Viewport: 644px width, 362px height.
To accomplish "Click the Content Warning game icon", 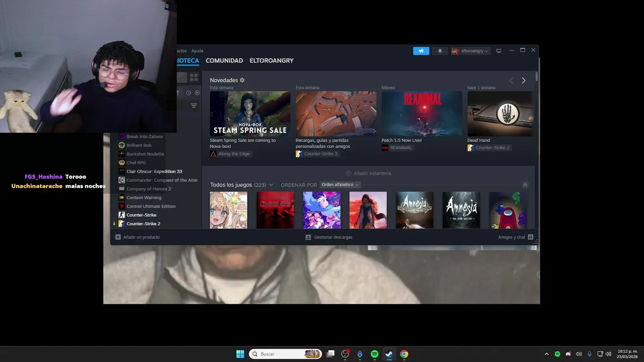I will click(121, 198).
